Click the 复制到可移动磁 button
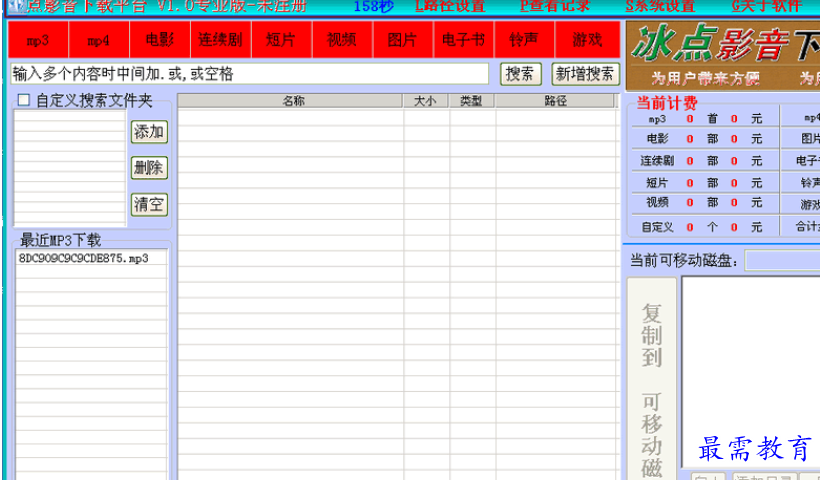Image resolution: width=820 pixels, height=480 pixels. (652, 379)
